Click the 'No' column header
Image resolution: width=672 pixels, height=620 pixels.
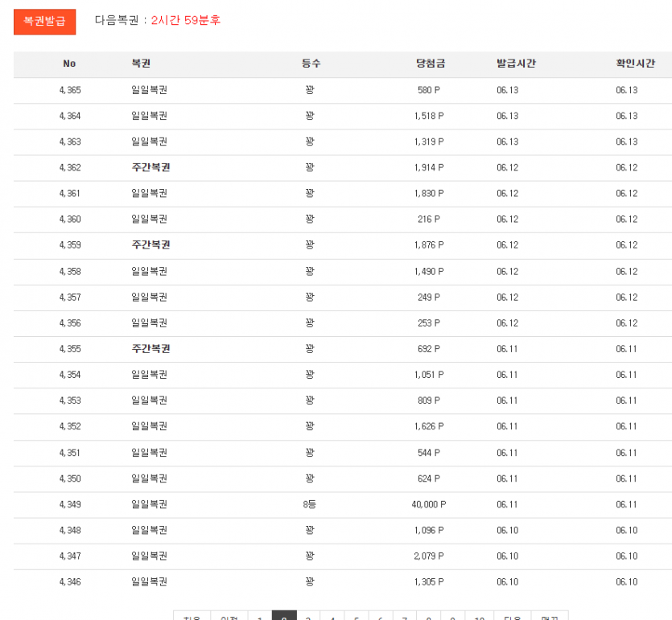69,64
